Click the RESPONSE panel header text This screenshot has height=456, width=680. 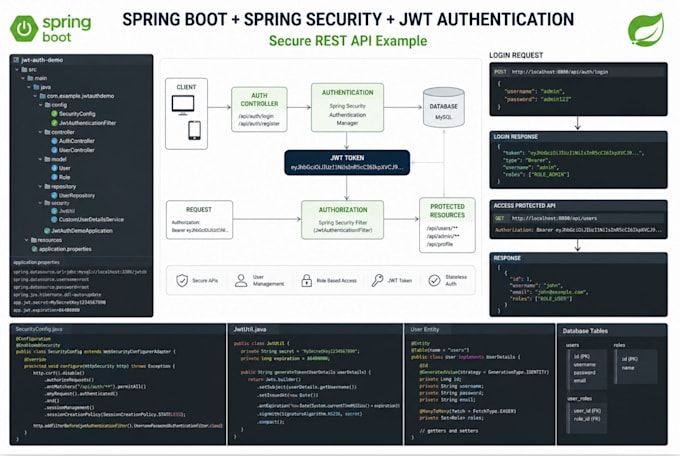pyautogui.click(x=507, y=258)
